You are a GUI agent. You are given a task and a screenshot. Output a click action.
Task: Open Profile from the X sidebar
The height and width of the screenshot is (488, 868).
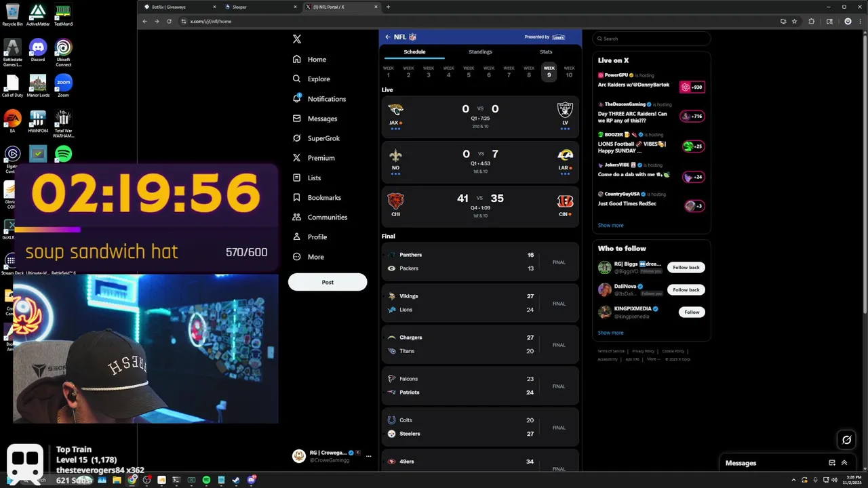point(310,237)
